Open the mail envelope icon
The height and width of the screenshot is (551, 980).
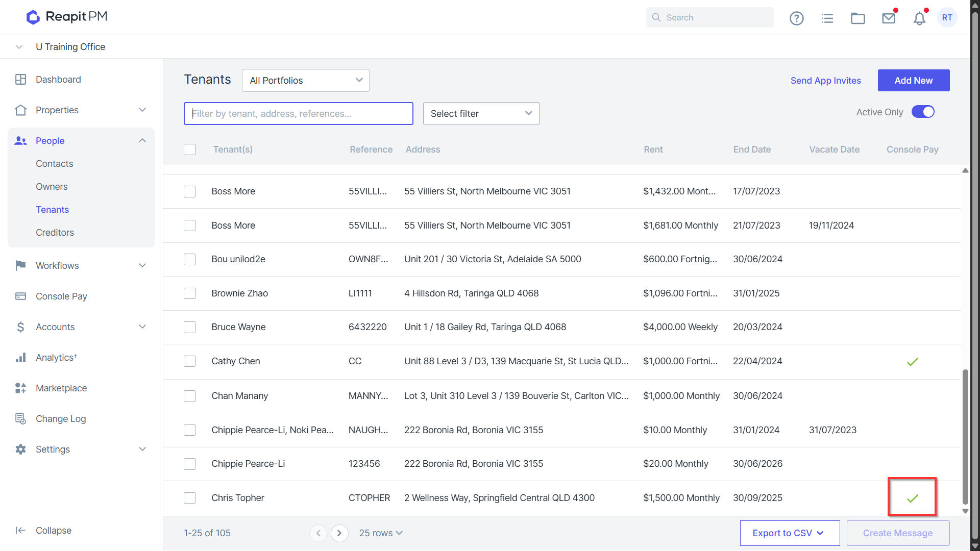(x=889, y=18)
